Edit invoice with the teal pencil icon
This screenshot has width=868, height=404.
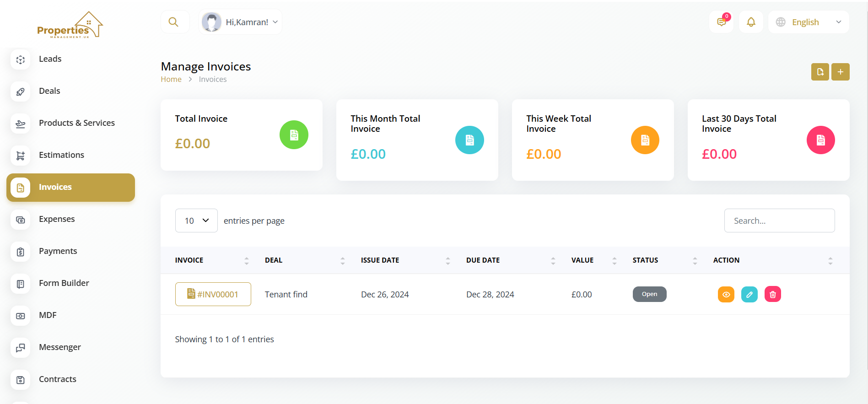click(x=749, y=294)
